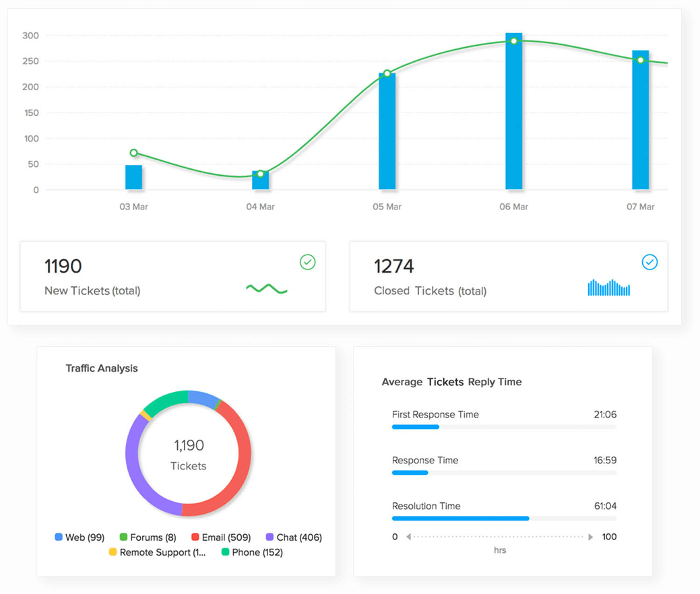
Task: Click the green wave sparkline icon
Action: point(267,289)
